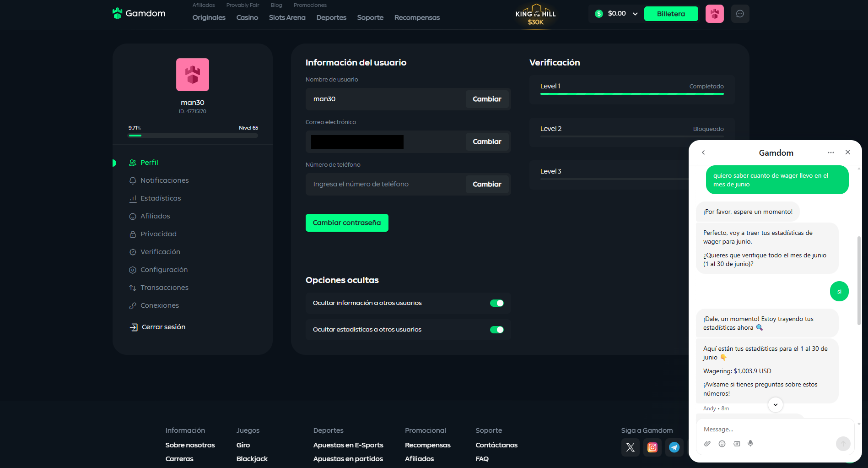Open the Deportes nav tab

[331, 17]
